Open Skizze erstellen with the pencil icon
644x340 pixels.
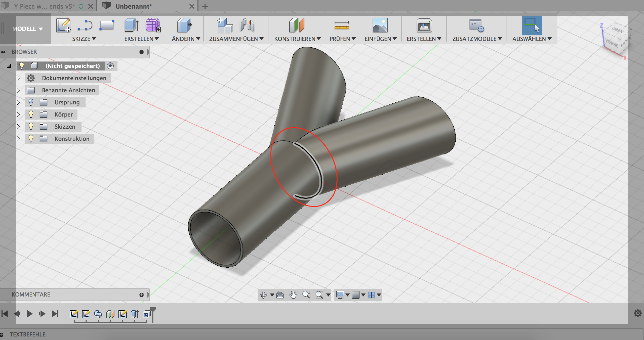click(x=64, y=25)
